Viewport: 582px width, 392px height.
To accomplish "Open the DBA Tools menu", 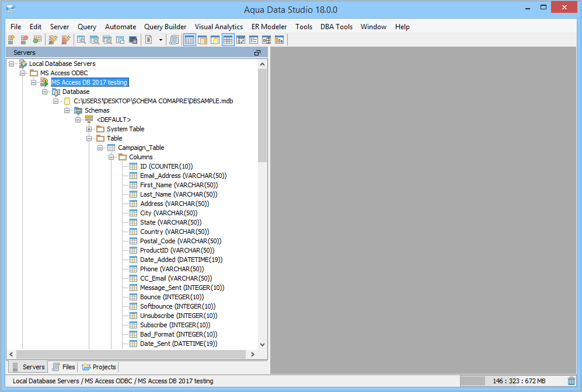I will 336,27.
